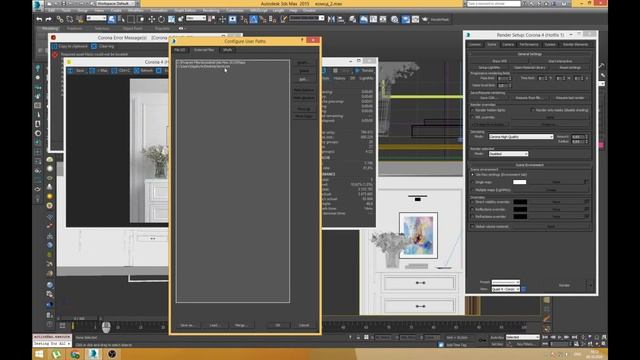This screenshot has height=360, width=640.
Task: Activate Select and Rotate tool
Action: (x=161, y=19)
